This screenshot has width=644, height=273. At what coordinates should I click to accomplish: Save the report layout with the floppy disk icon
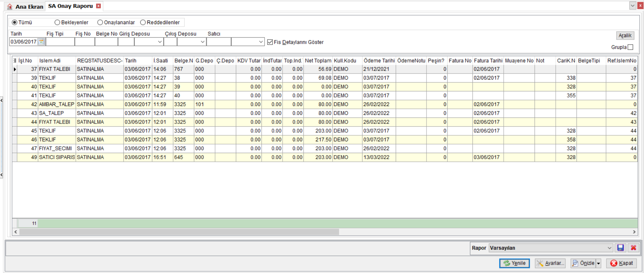point(621,248)
